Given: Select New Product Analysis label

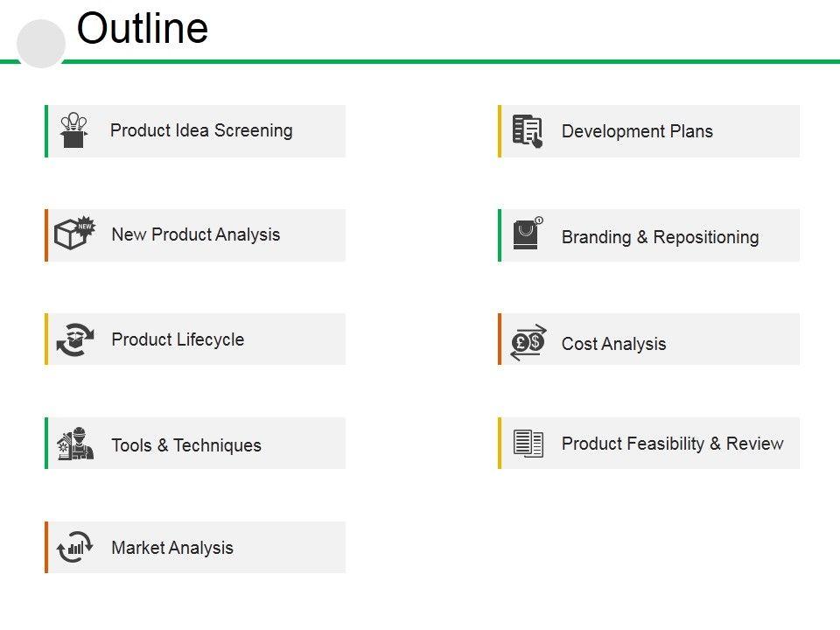Looking at the screenshot, I should pos(196,234).
